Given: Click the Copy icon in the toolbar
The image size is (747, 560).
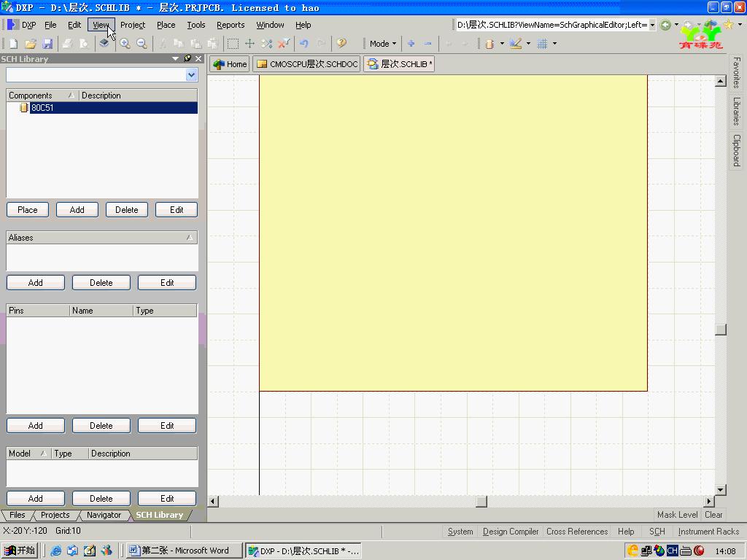Looking at the screenshot, I should coord(179,44).
